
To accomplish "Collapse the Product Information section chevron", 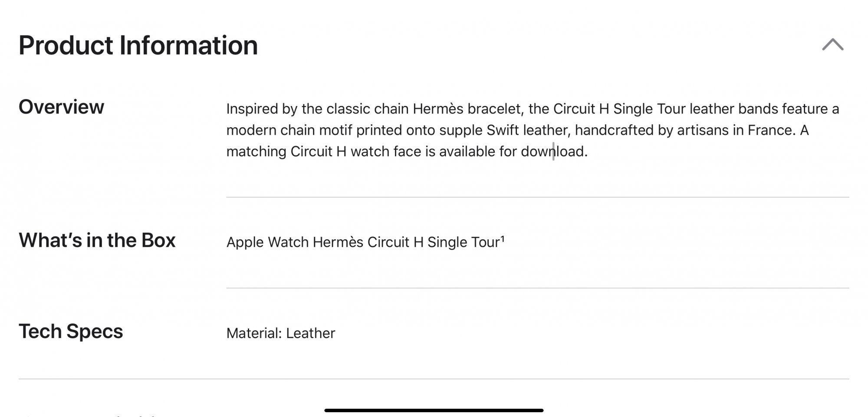I will pos(832,45).
